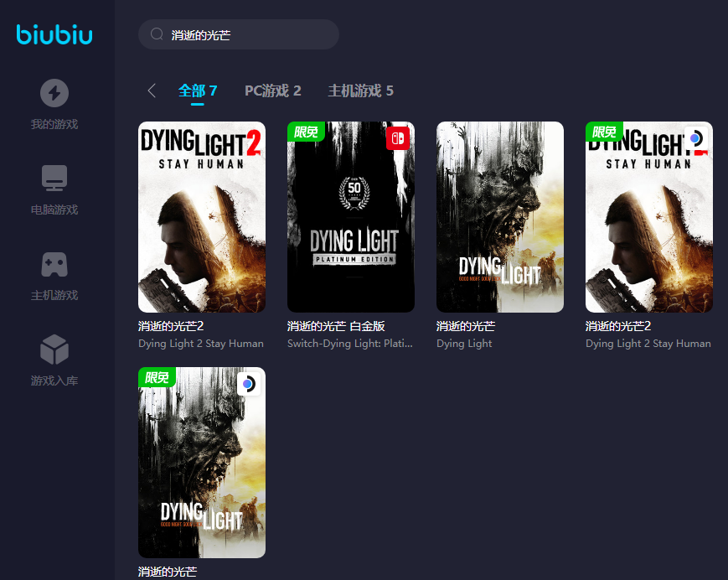
Task: Click the search magnifier icon
Action: (x=157, y=34)
